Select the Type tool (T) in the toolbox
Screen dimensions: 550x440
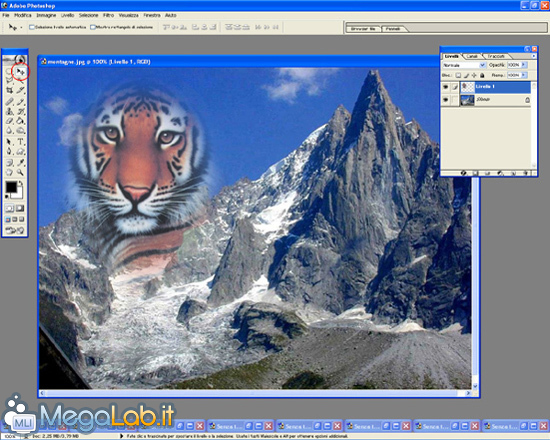pos(20,142)
